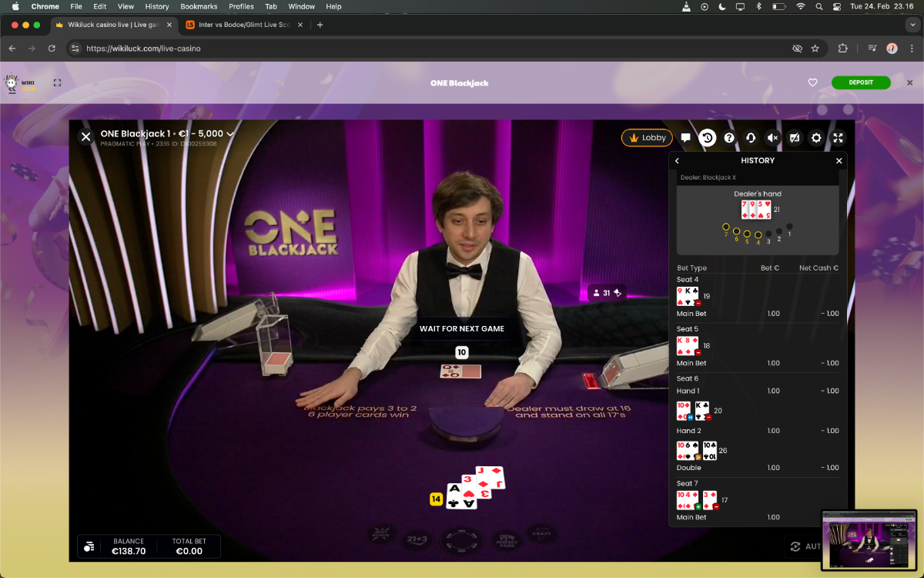
Task: Click the Wikiluck logo
Action: pos(20,83)
